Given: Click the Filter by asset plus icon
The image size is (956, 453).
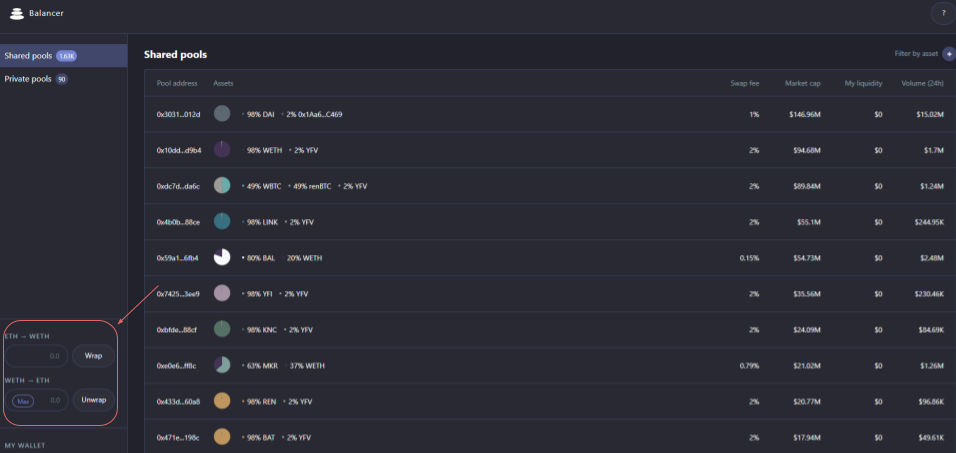Looking at the screenshot, I should 948,54.
